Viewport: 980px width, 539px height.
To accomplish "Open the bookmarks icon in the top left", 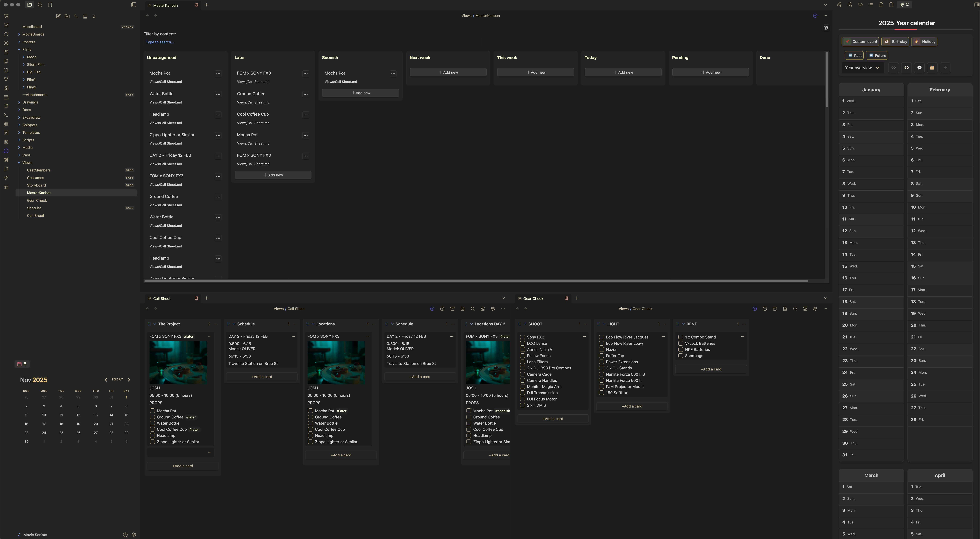I will tap(50, 5).
